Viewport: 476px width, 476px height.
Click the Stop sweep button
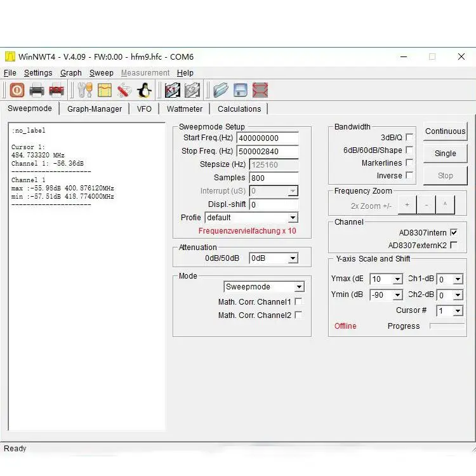[445, 175]
